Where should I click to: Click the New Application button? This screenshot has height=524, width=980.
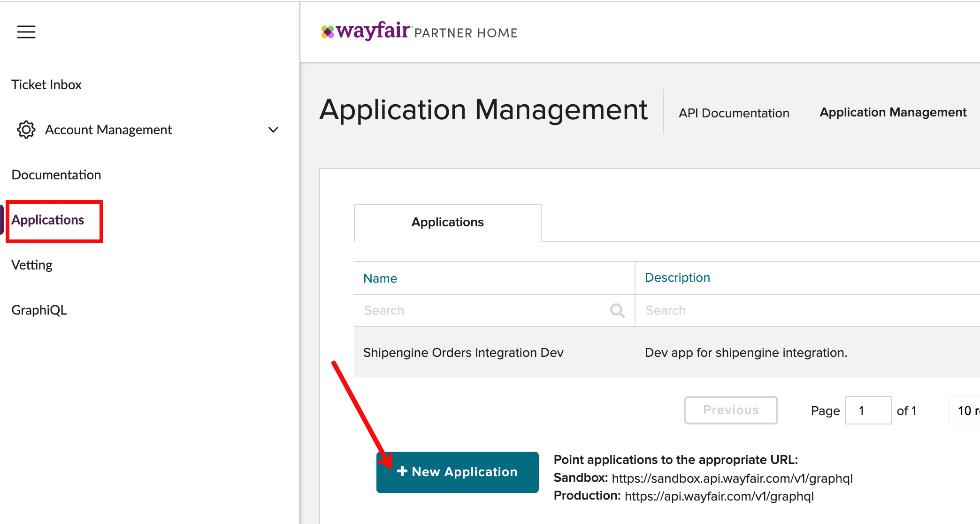[x=458, y=472]
